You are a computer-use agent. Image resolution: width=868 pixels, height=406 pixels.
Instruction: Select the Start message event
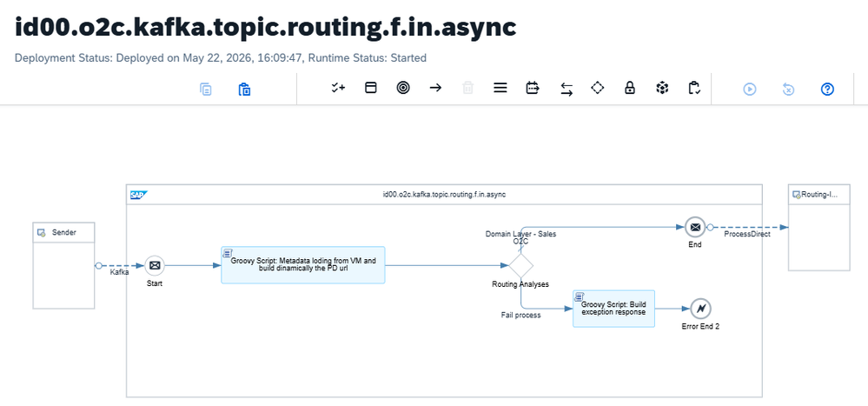155,266
